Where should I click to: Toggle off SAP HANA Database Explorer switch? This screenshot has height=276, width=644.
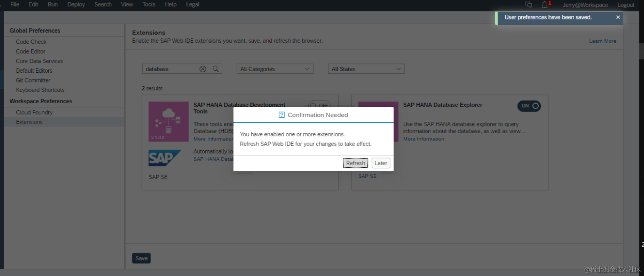pyautogui.click(x=529, y=106)
